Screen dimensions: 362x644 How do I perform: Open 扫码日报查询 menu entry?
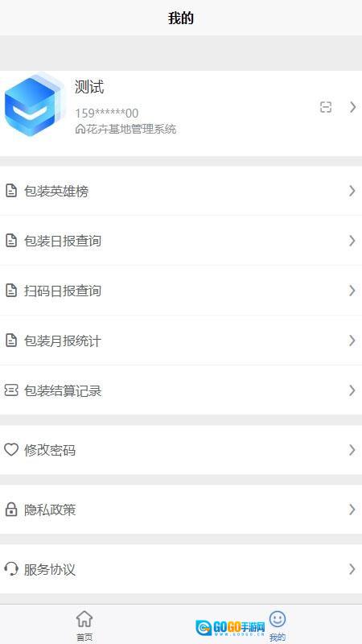point(181,291)
